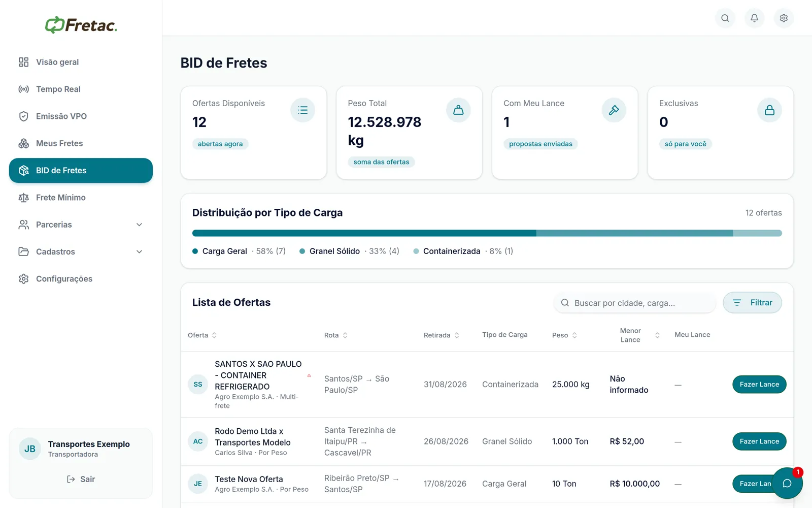This screenshot has height=508, width=812.
Task: Click the red warning icon on Santos offer
Action: (x=309, y=375)
